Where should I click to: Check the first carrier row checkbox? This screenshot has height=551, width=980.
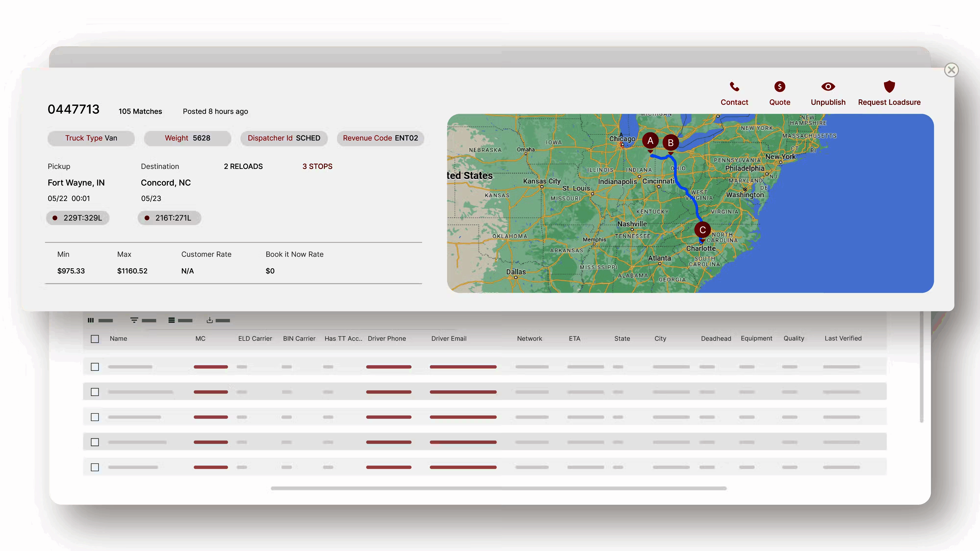[x=95, y=367]
